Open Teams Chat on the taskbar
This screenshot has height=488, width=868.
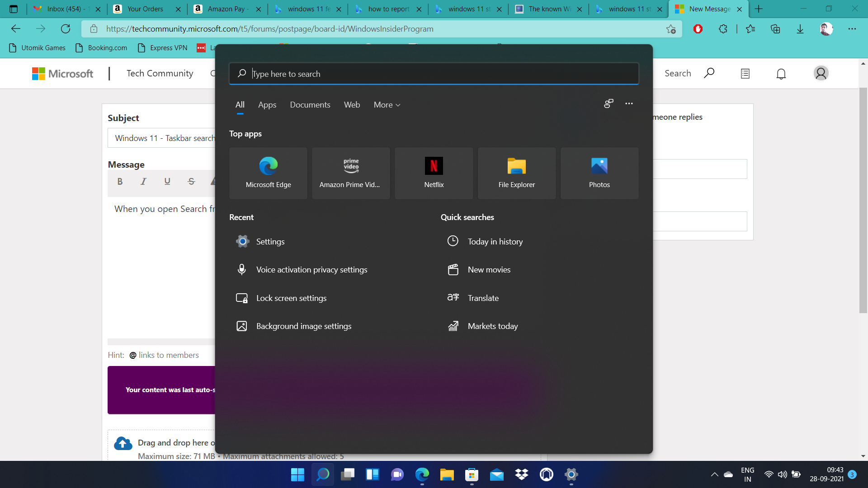[397, 474]
